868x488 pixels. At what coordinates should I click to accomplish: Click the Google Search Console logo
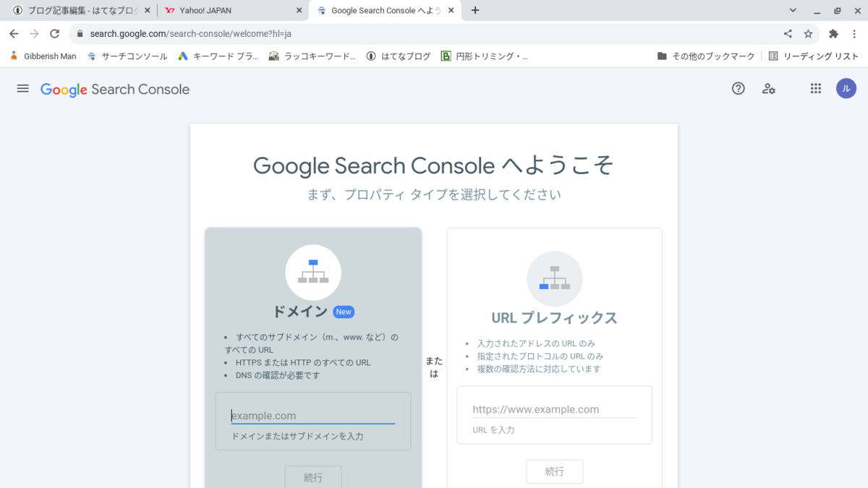click(x=115, y=90)
